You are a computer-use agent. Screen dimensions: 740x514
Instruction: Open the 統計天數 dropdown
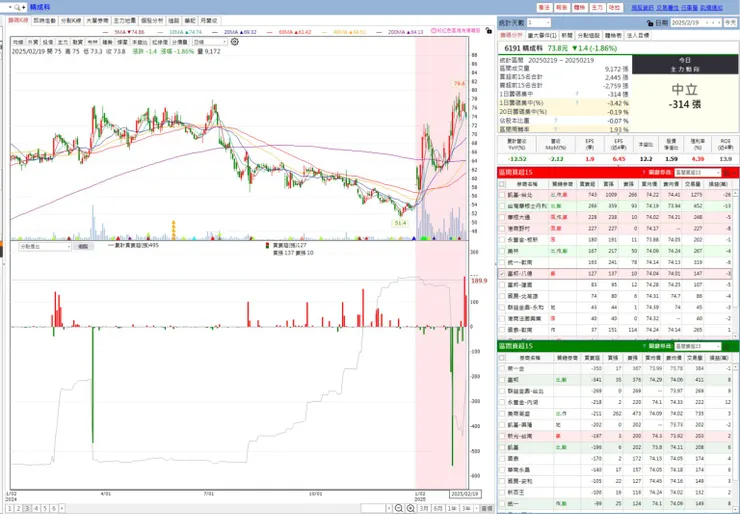[539, 23]
